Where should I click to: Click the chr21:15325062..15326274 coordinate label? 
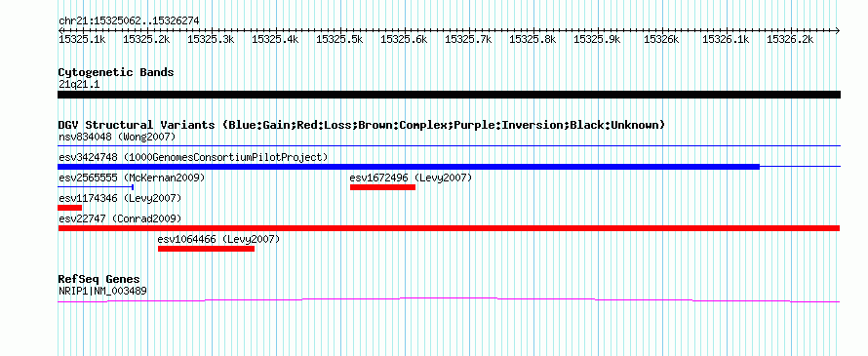pyautogui.click(x=129, y=21)
